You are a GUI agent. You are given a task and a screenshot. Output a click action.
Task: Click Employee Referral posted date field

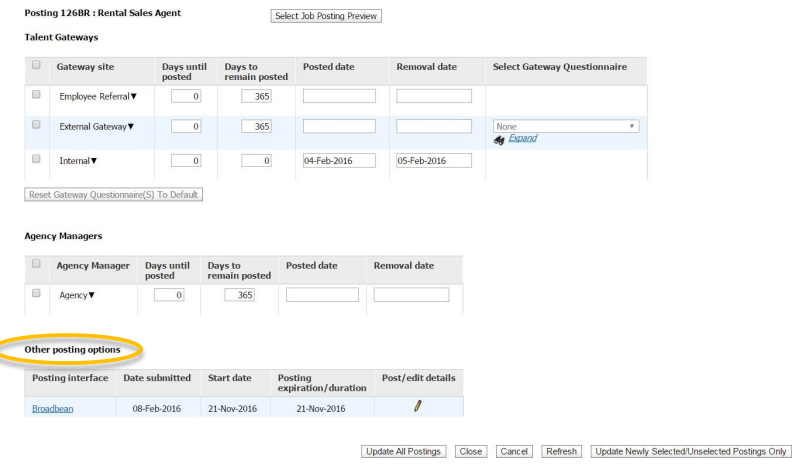(x=339, y=96)
